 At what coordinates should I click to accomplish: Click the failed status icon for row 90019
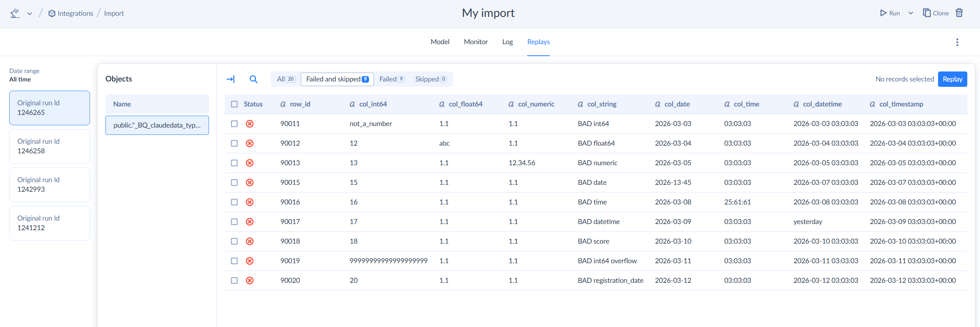coord(250,261)
